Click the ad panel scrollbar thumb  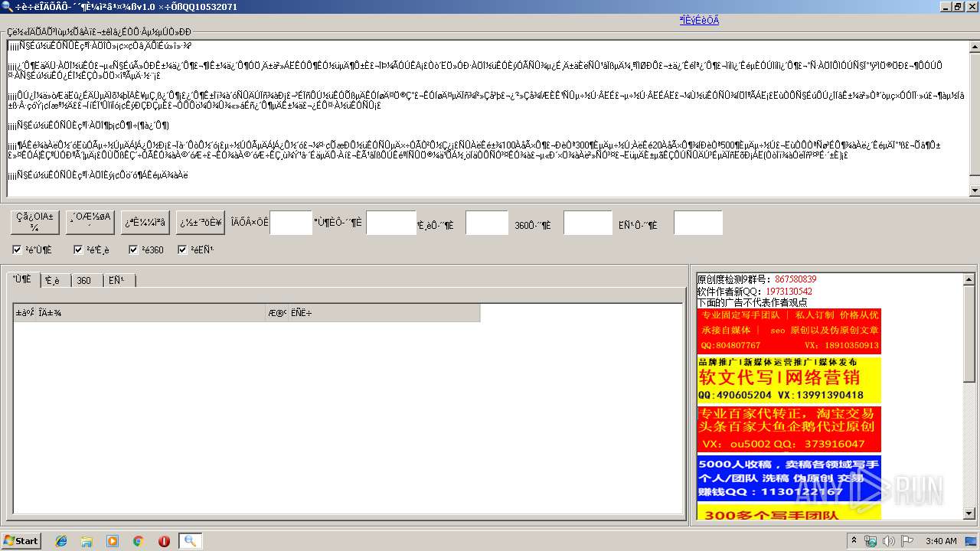coord(969,334)
